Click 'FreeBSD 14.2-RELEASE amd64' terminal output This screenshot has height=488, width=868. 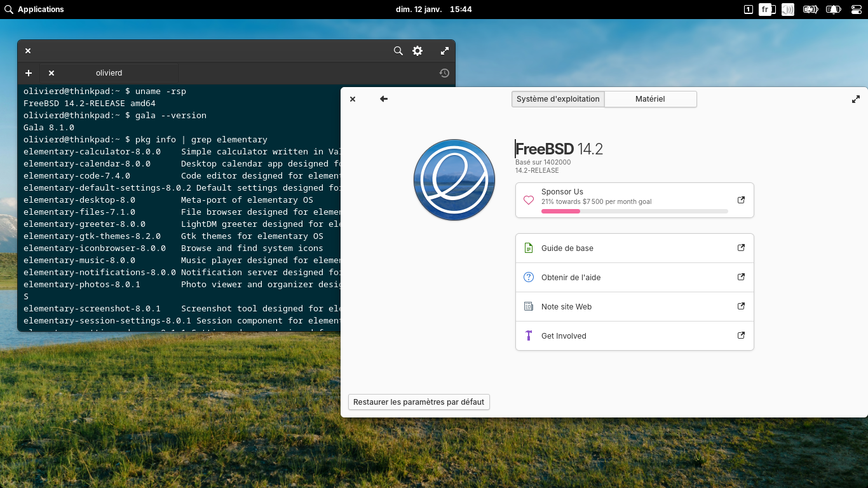(90, 104)
